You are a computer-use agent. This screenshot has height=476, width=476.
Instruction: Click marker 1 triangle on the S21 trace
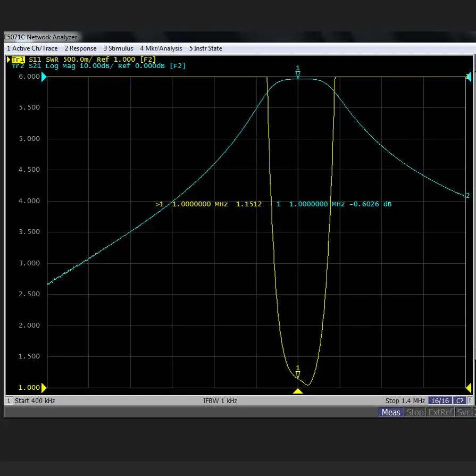pyautogui.click(x=298, y=75)
